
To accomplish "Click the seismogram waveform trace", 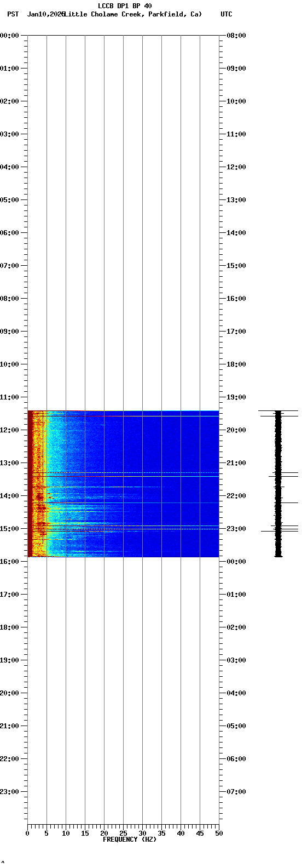I will tap(278, 483).
